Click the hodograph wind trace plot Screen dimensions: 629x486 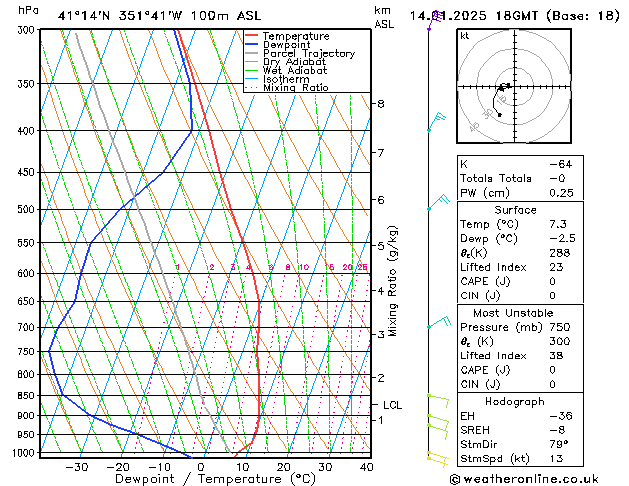pyautogui.click(x=501, y=99)
